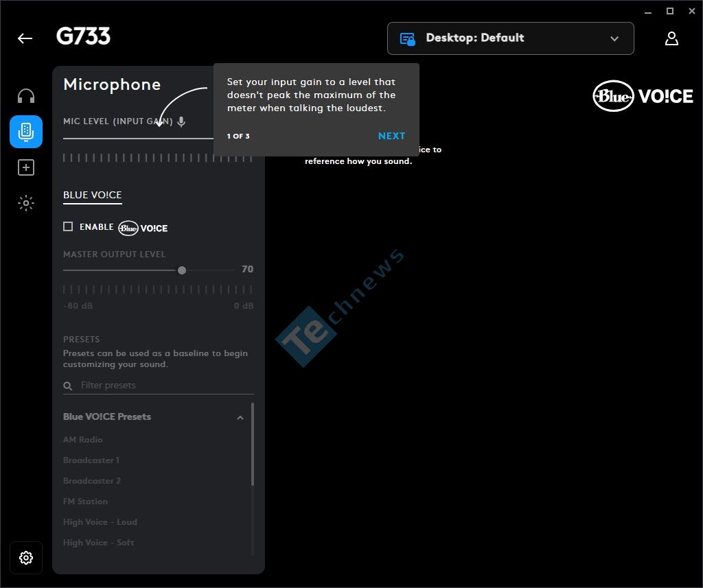Click the 1 OF 3 step indicator
The image size is (703, 588).
[238, 137]
